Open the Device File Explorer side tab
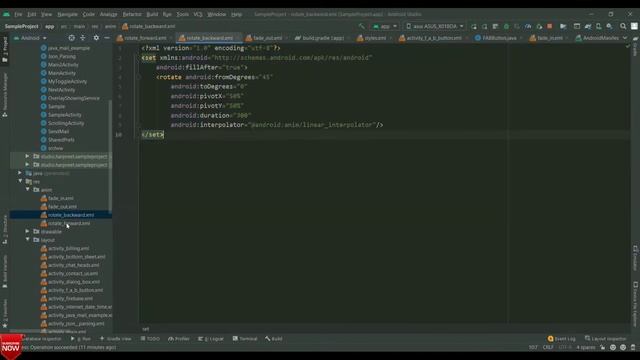The width and height of the screenshot is (640, 360). point(635,303)
